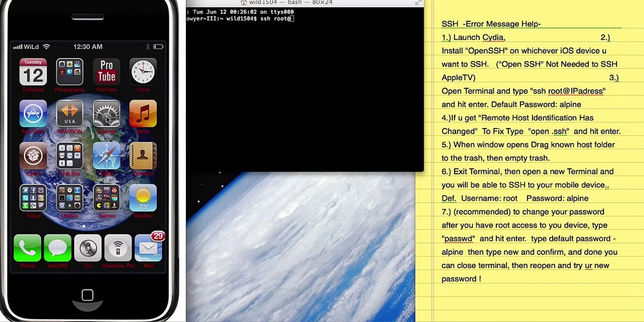
Task: Open Safari compass icon
Action: coord(106,156)
